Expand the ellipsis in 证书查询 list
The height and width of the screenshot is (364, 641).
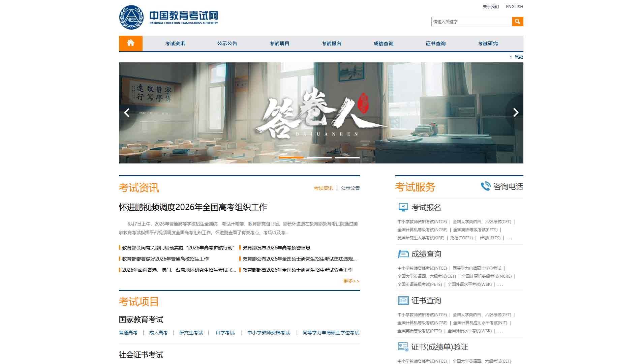click(500, 331)
